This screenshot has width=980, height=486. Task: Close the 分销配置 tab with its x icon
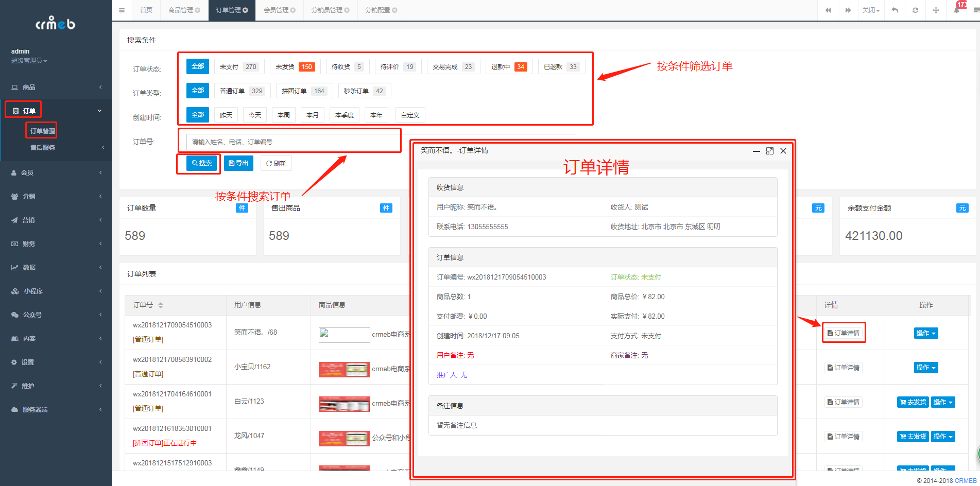point(394,10)
